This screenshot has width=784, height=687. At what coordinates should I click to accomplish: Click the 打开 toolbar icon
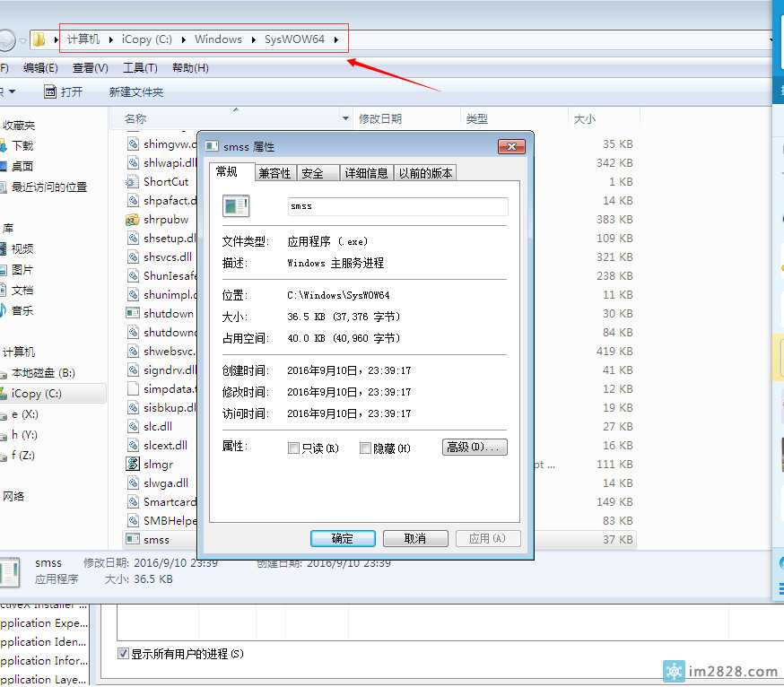[x=51, y=92]
